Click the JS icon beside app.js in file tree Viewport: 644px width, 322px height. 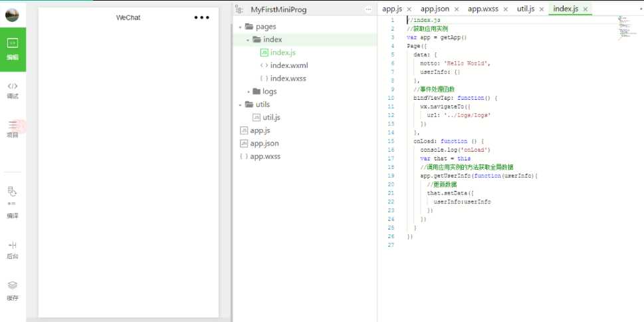point(244,131)
